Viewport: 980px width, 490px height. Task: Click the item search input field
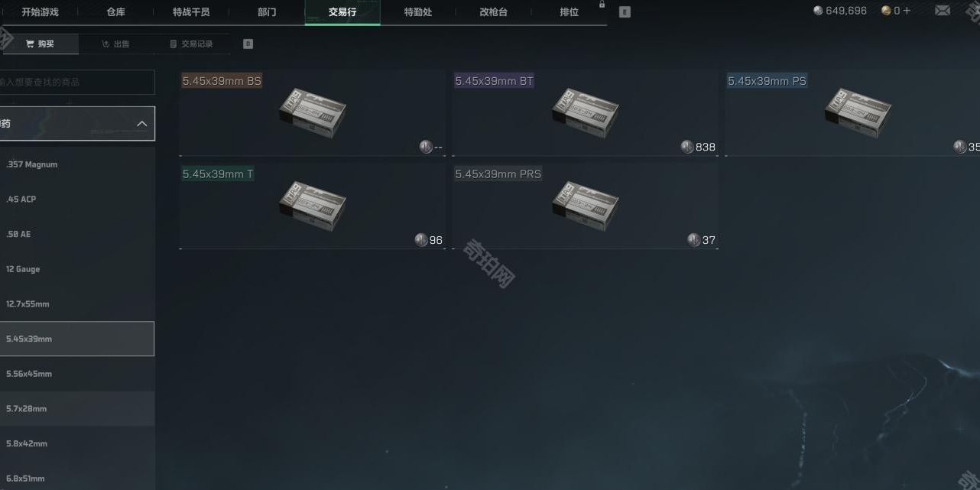pos(76,82)
